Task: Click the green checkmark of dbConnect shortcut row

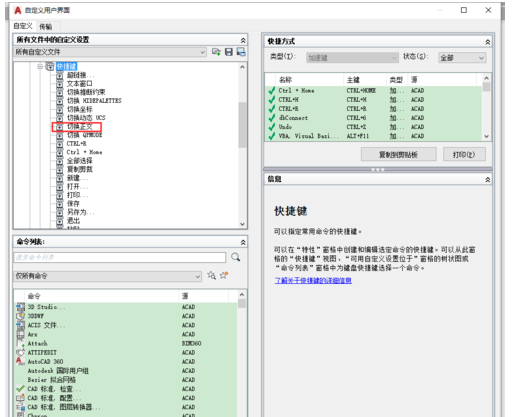Action: (272, 118)
